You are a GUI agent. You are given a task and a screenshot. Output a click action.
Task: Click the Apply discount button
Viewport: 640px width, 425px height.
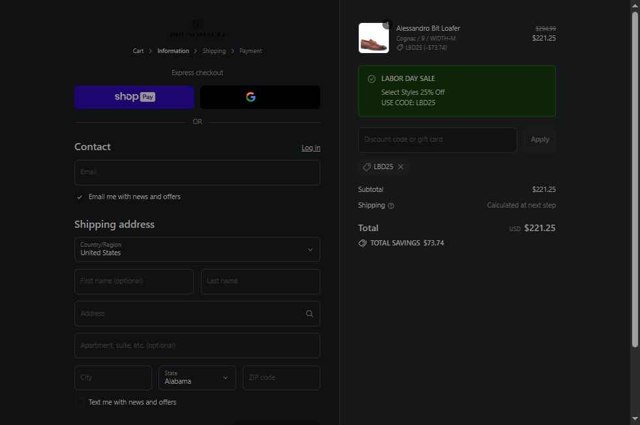pyautogui.click(x=540, y=140)
